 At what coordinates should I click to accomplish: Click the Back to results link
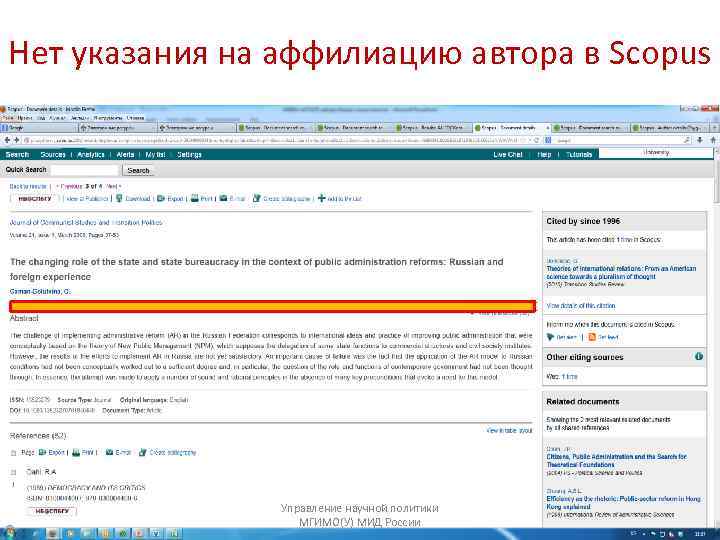click(x=28, y=186)
